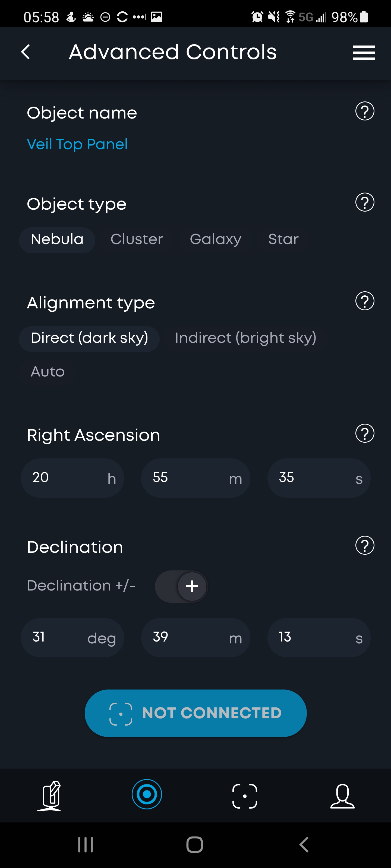Open the target framing tab in bottom bar
Image resolution: width=391 pixels, height=868 pixels.
pyautogui.click(x=245, y=796)
